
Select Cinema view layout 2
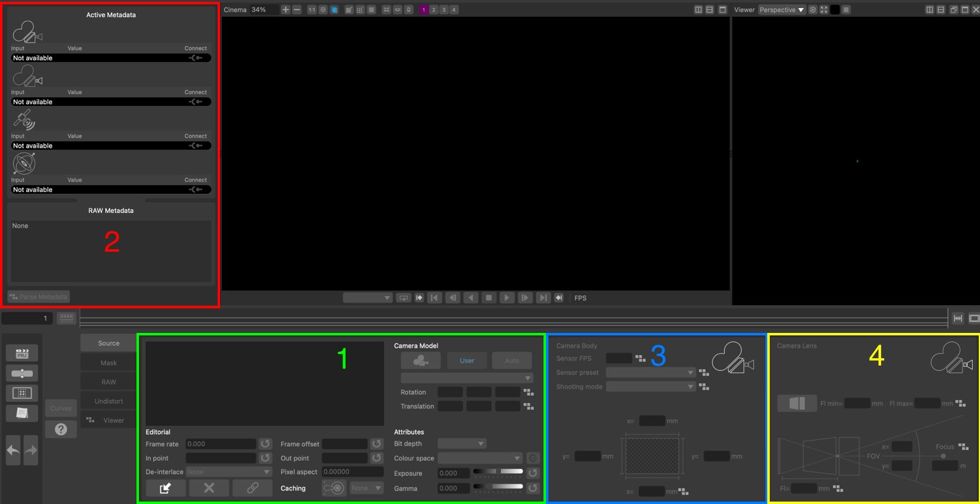pos(433,10)
